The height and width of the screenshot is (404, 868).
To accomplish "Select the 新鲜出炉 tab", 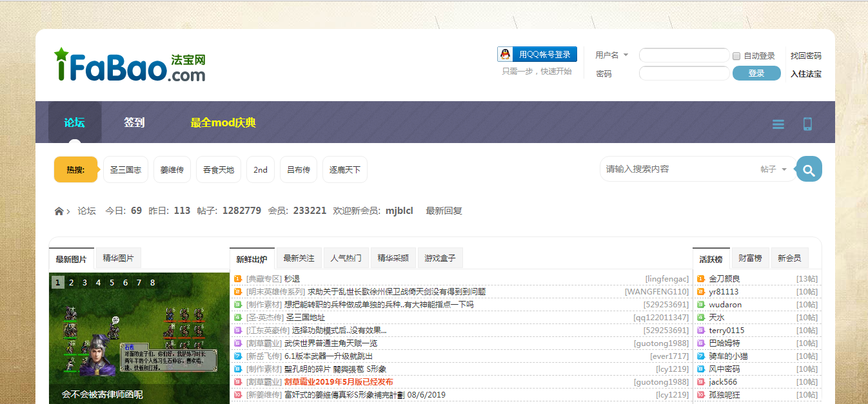I will 252,259.
